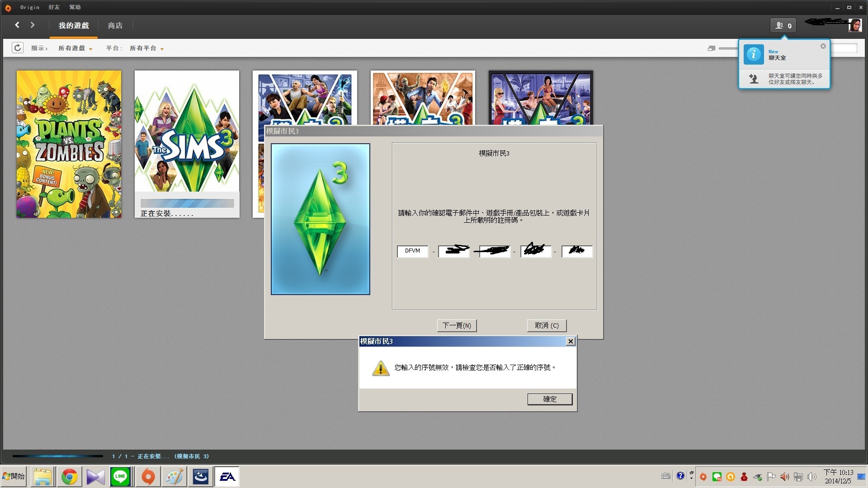Open File Explorer from taskbar
Screen dimensions: 868x488
coord(43,477)
